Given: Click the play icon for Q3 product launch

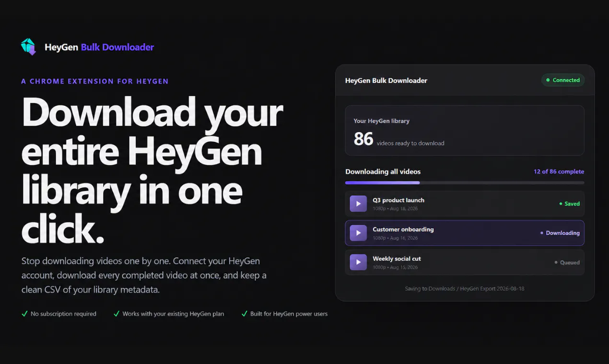Looking at the screenshot, I should (x=358, y=204).
